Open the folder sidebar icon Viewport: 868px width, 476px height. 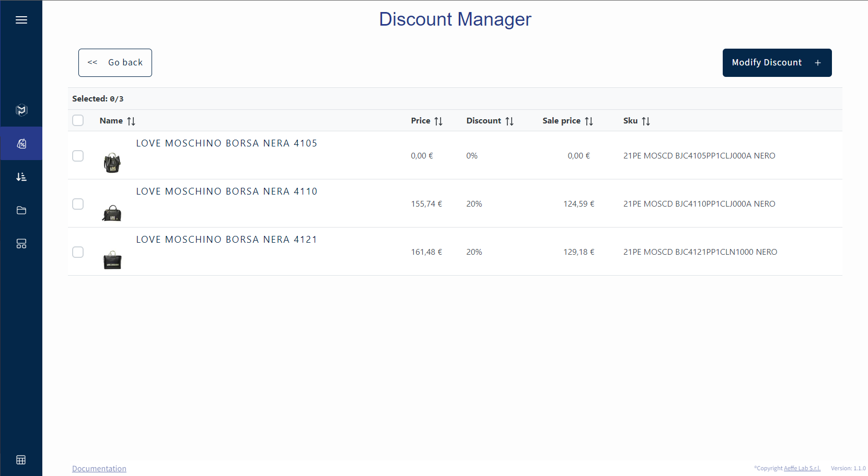pyautogui.click(x=21, y=210)
